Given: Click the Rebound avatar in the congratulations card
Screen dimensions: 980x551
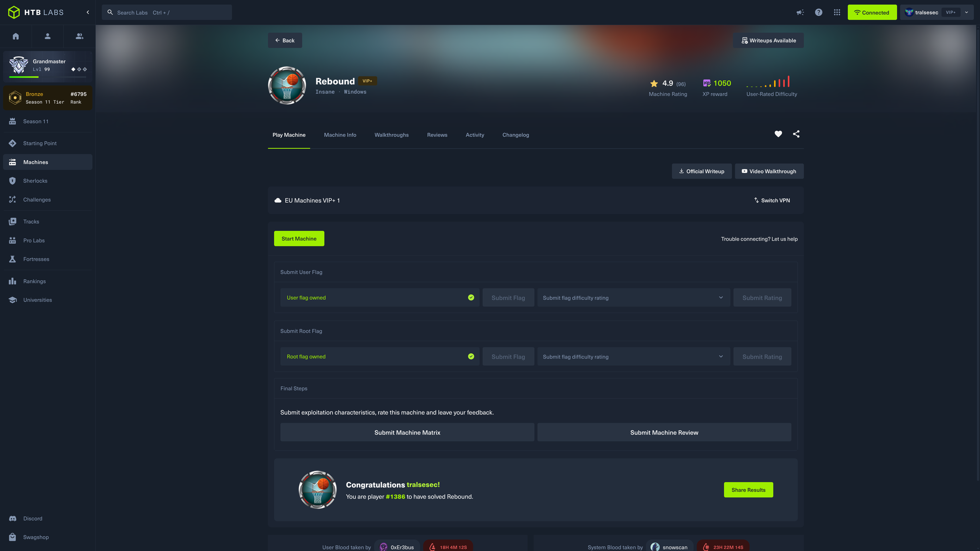Looking at the screenshot, I should [318, 490].
